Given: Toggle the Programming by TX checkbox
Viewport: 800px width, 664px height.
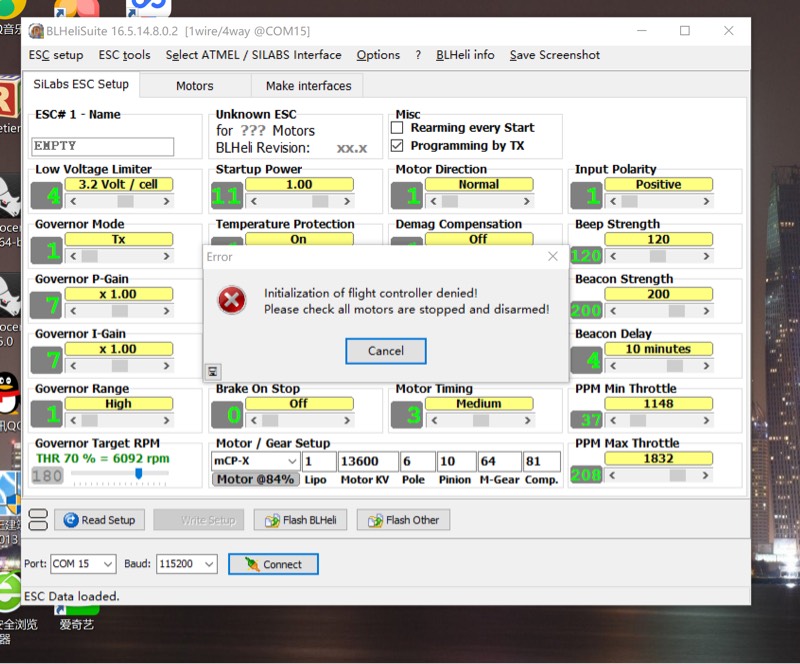Looking at the screenshot, I should pyautogui.click(x=397, y=145).
